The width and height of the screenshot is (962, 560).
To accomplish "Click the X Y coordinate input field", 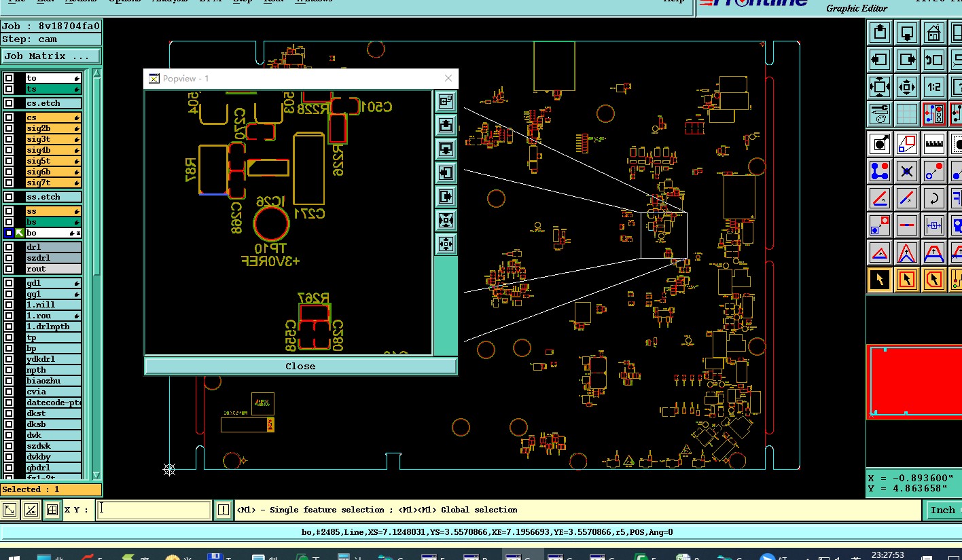I will coord(154,510).
